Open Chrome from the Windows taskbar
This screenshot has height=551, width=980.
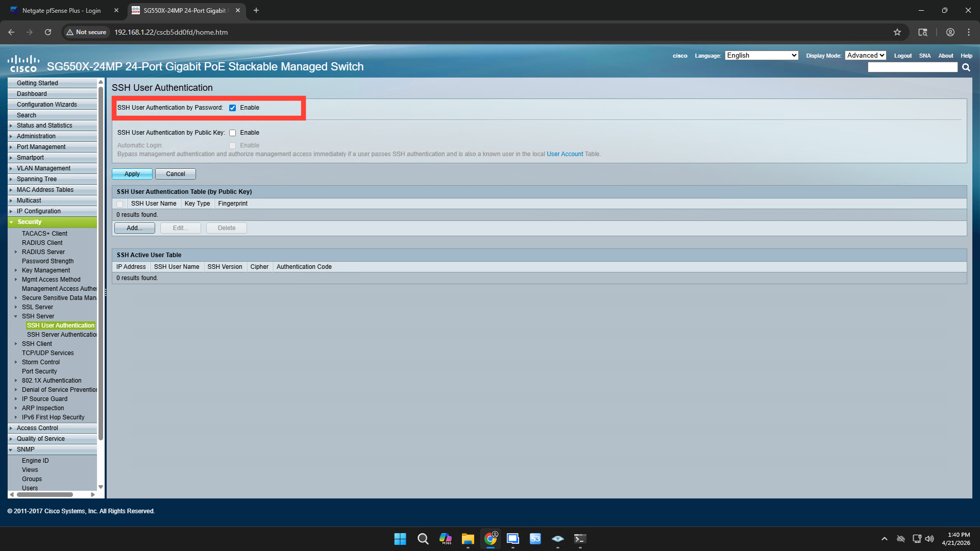[x=491, y=539]
